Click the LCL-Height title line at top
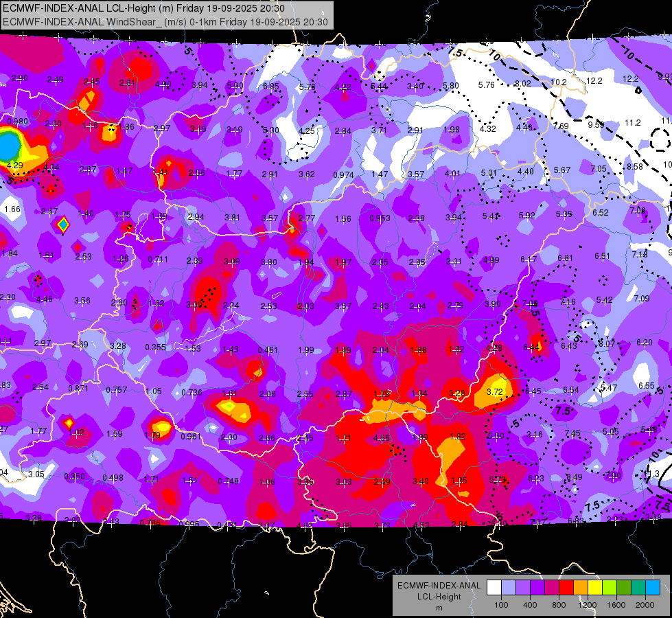 point(143,8)
